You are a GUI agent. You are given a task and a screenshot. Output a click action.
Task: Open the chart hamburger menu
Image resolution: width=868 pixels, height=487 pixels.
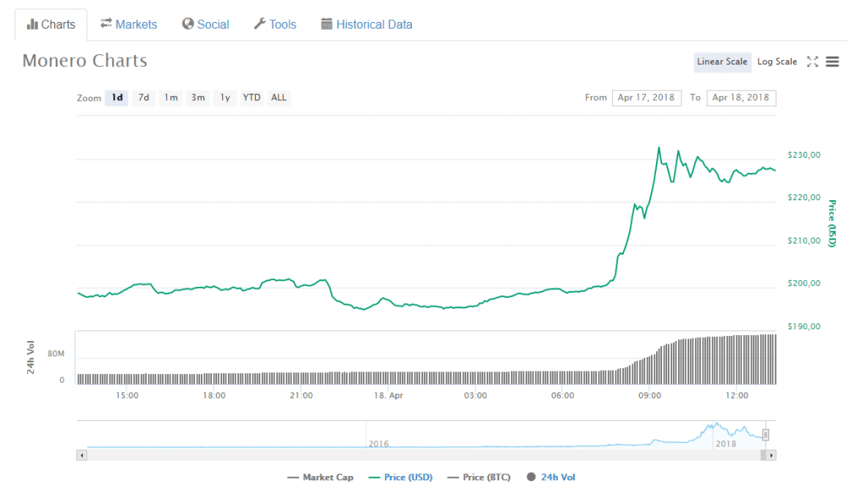click(832, 62)
